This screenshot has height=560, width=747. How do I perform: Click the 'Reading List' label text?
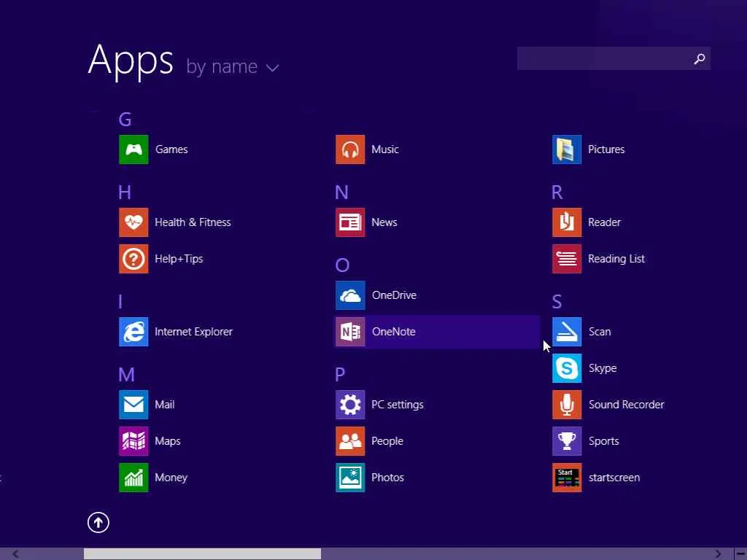click(x=616, y=259)
